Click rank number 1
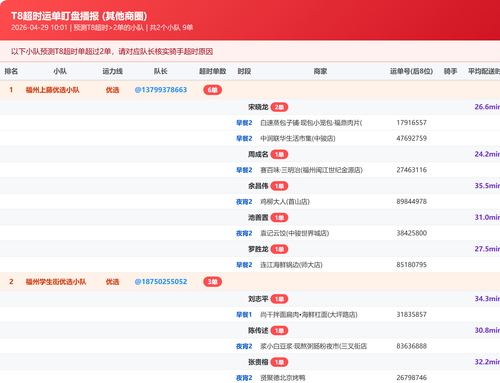 pos(11,90)
